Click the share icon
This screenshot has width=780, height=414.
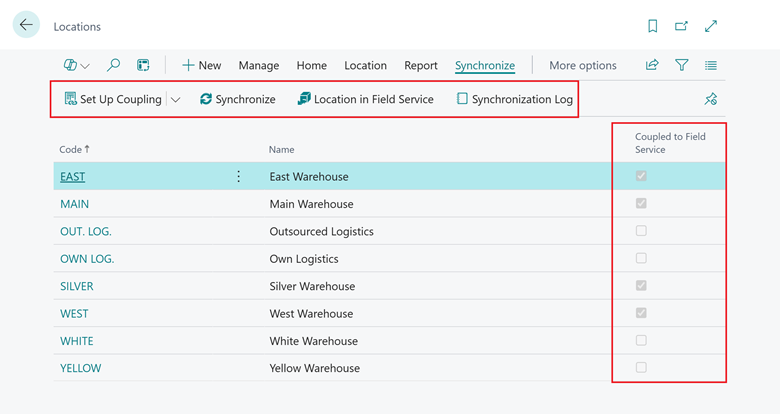click(x=652, y=65)
